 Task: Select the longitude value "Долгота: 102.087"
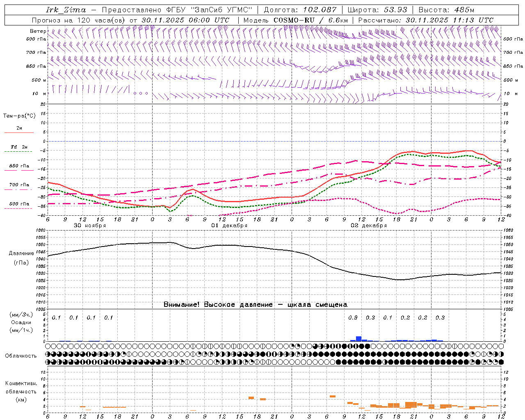pos(300,10)
